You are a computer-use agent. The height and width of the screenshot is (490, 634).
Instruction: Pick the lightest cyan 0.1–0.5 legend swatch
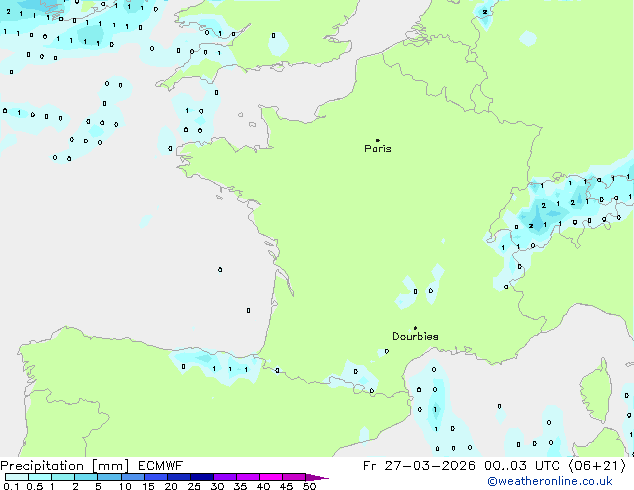[17, 477]
